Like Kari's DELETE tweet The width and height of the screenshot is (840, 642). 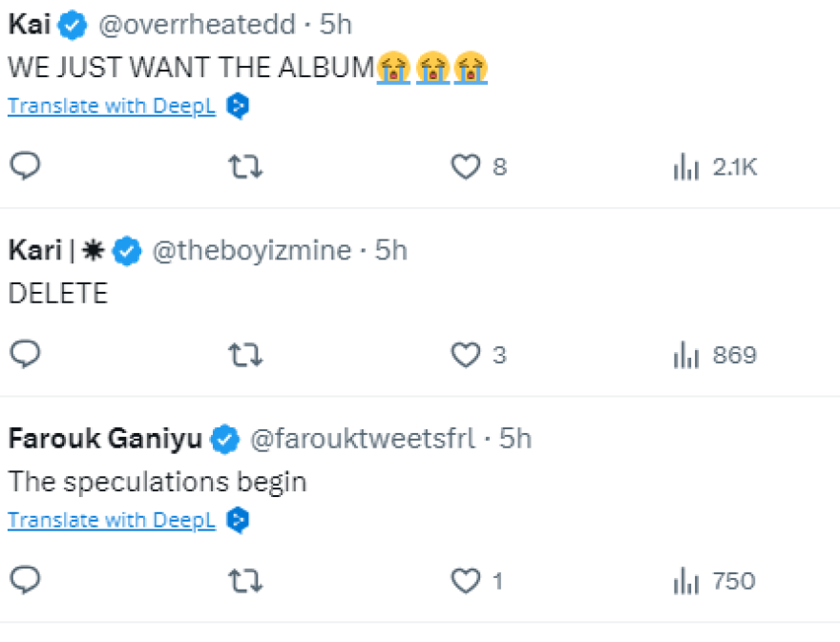click(465, 356)
